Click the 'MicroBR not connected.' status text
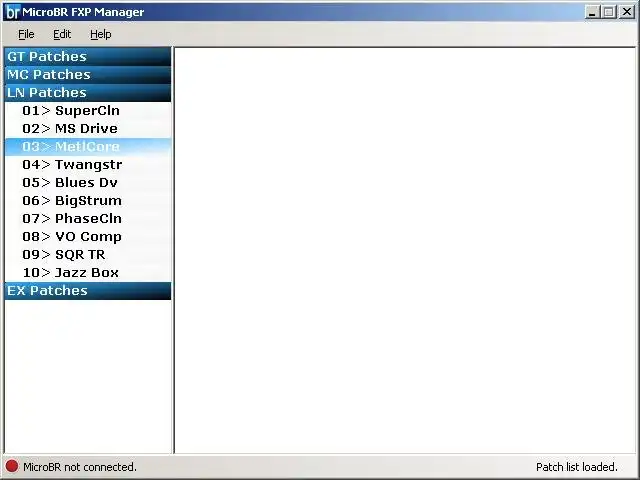Image resolution: width=640 pixels, height=480 pixels. [x=80, y=467]
